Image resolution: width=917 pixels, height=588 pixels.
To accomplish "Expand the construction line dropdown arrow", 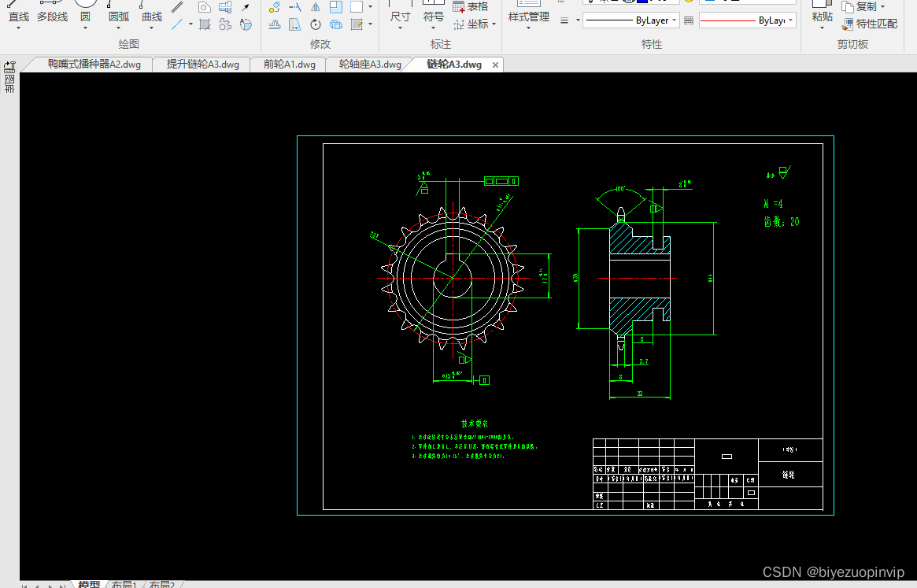I will tap(190, 24).
